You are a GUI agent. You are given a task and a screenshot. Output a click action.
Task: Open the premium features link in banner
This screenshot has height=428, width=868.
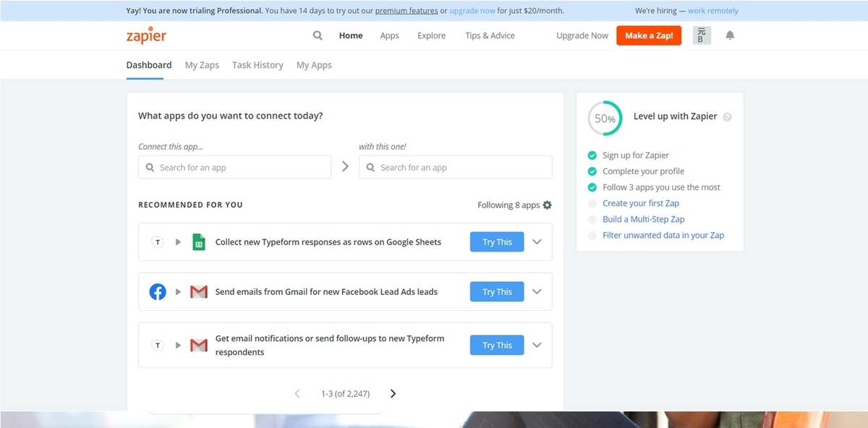[x=407, y=11]
